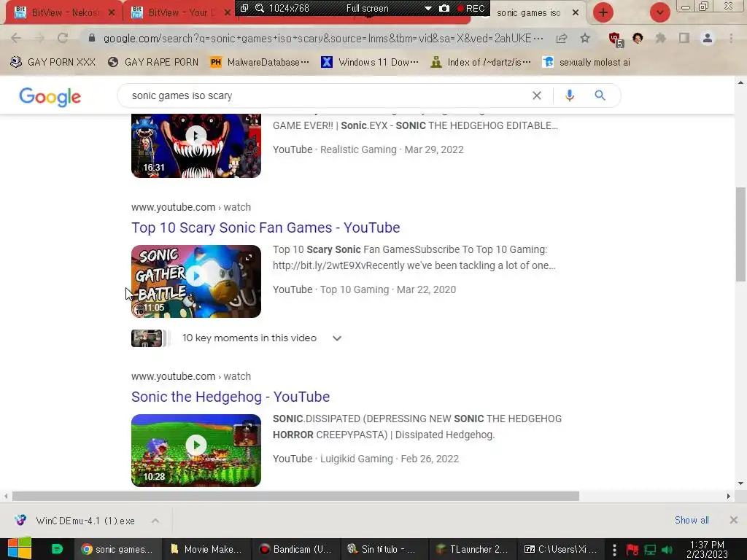Clear the search box with the X
The height and width of the screenshot is (560, 747).
coord(536,96)
